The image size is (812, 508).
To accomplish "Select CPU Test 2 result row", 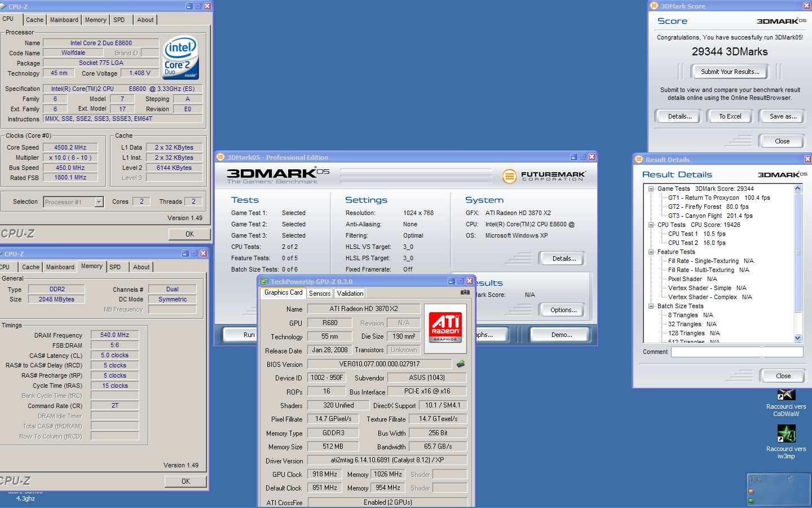I will tap(696, 243).
